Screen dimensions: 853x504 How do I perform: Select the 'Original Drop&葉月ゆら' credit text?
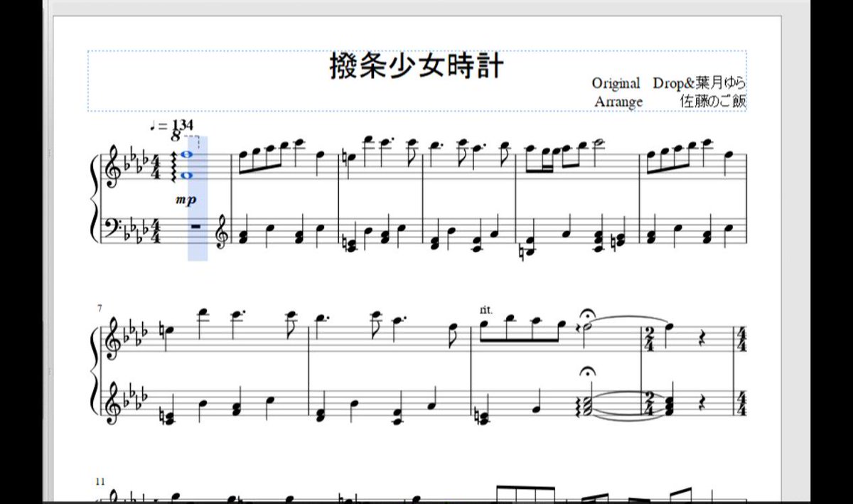[669, 82]
